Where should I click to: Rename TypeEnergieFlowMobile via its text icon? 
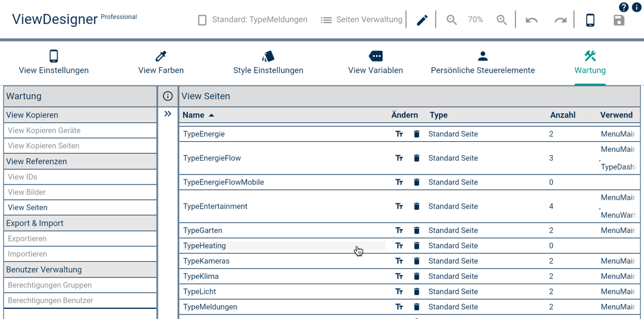pos(399,182)
